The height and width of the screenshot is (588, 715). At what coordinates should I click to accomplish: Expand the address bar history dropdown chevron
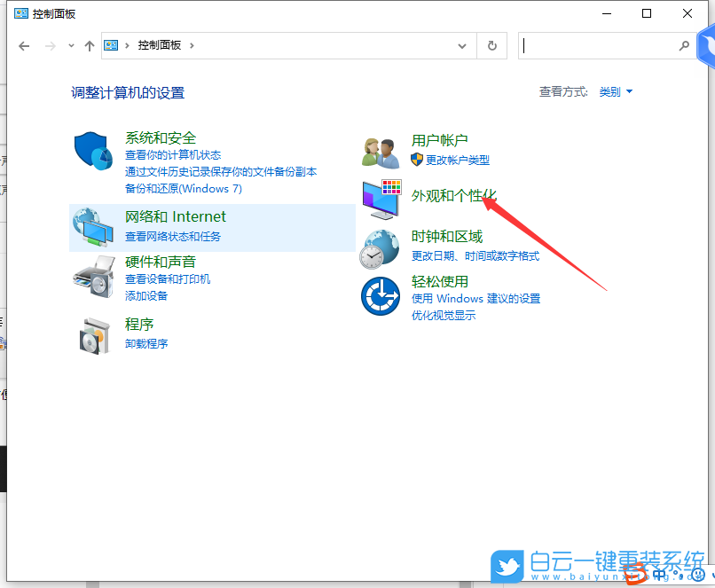461,44
